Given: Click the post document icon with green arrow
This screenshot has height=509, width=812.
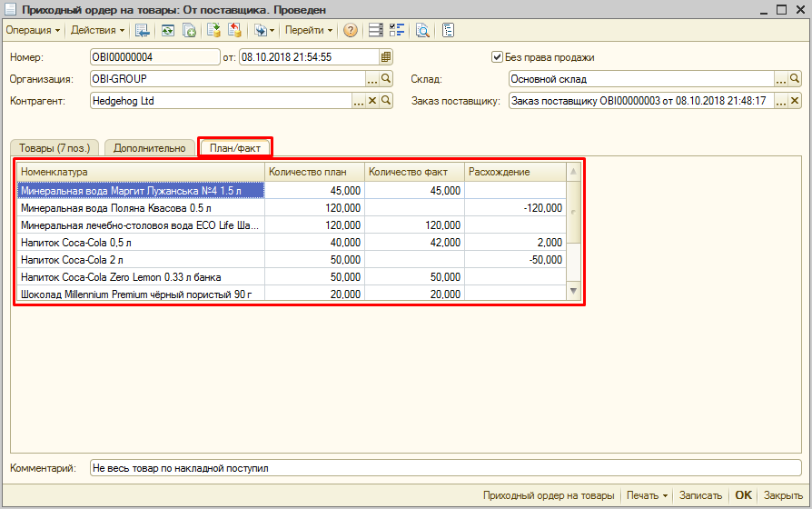Looking at the screenshot, I should (213, 30).
